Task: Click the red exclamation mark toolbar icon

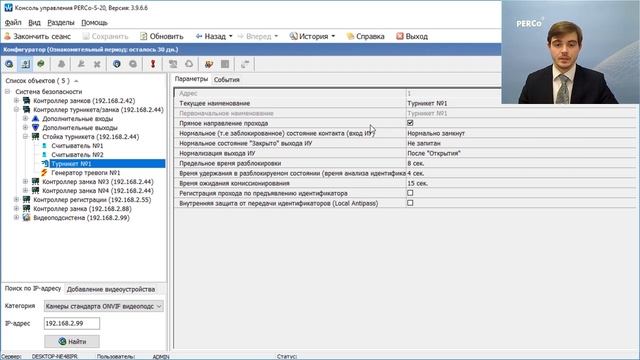Action: (x=153, y=64)
